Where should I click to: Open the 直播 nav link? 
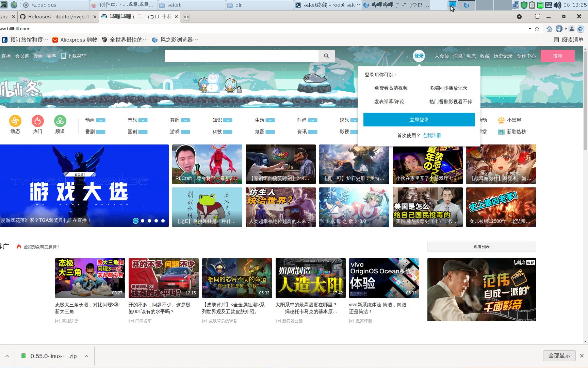[6, 56]
